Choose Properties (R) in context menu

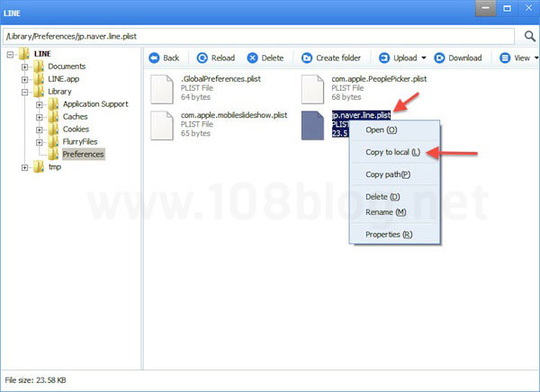coord(395,235)
